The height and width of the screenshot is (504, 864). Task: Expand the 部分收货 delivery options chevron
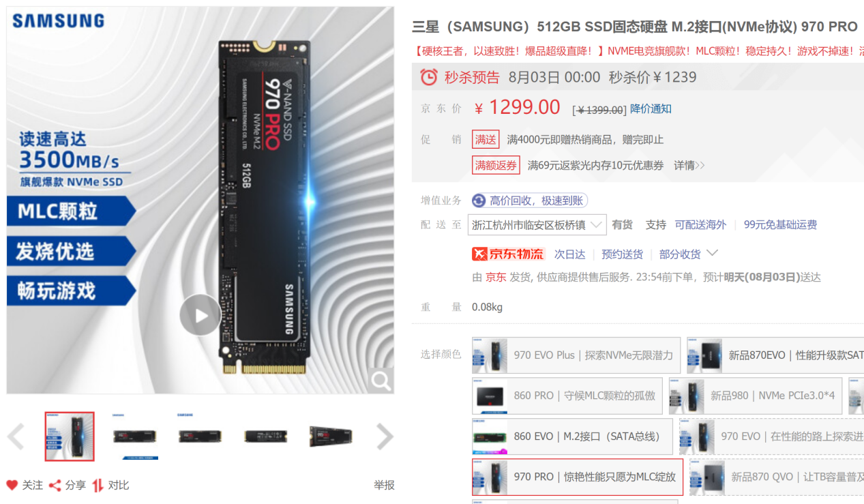712,253
